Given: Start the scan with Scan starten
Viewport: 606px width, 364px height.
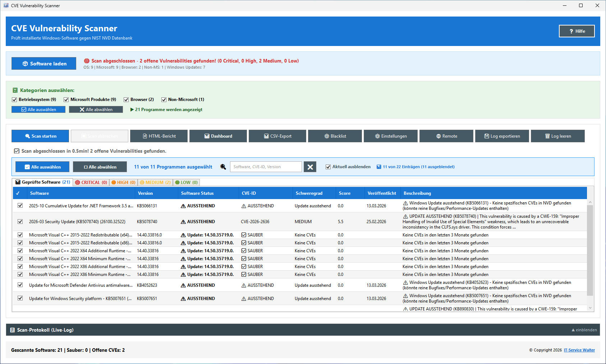Looking at the screenshot, I should [x=40, y=136].
